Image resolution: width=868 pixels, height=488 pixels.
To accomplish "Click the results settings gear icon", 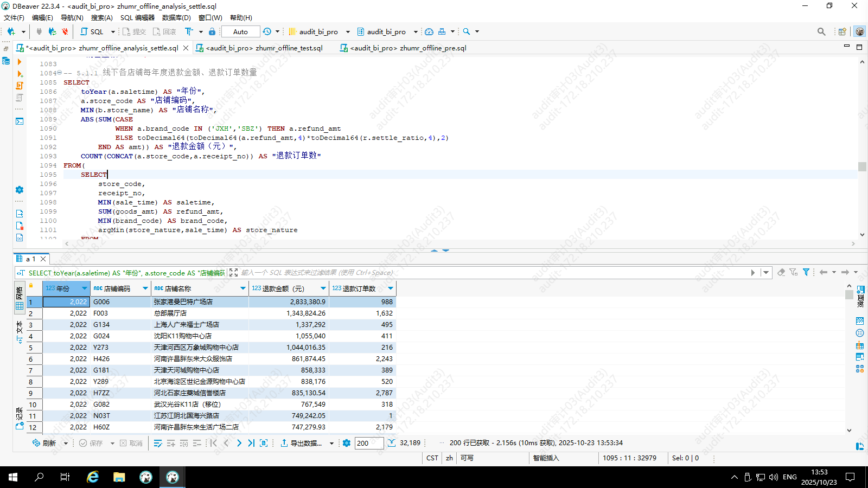I will pyautogui.click(x=347, y=443).
